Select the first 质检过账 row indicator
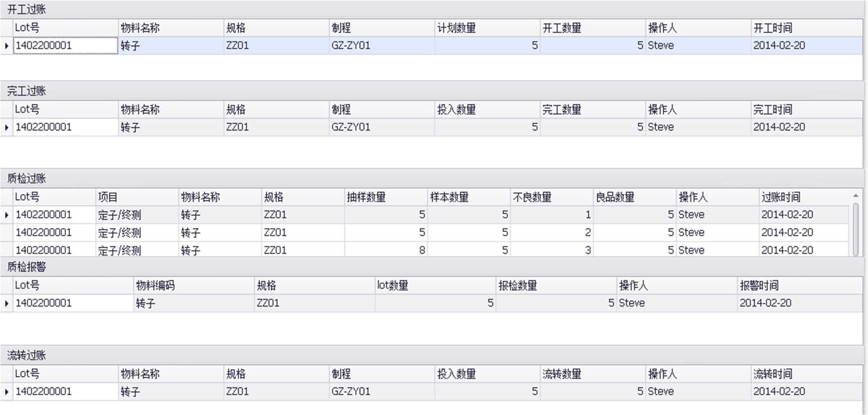The image size is (868, 415). click(x=6, y=215)
